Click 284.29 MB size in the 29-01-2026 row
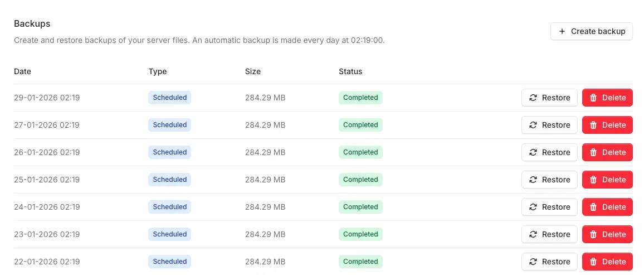 [x=265, y=98]
